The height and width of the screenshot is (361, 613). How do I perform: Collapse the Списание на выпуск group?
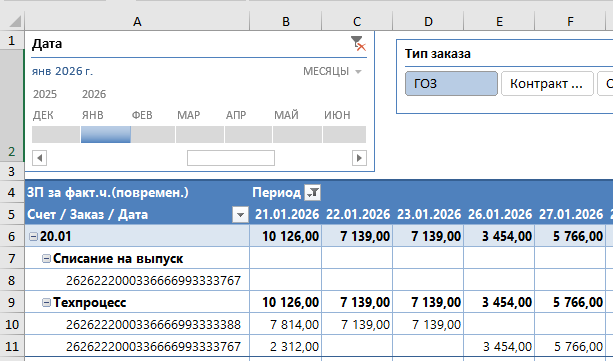46,258
